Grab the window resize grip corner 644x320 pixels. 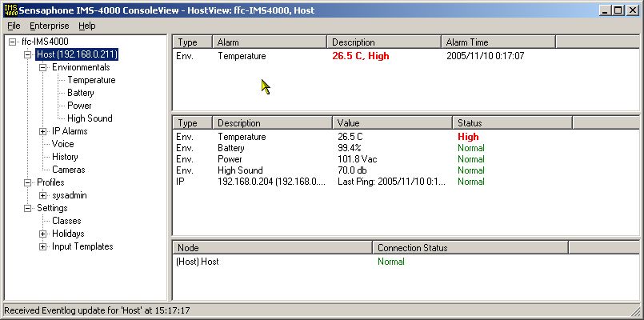(634, 311)
